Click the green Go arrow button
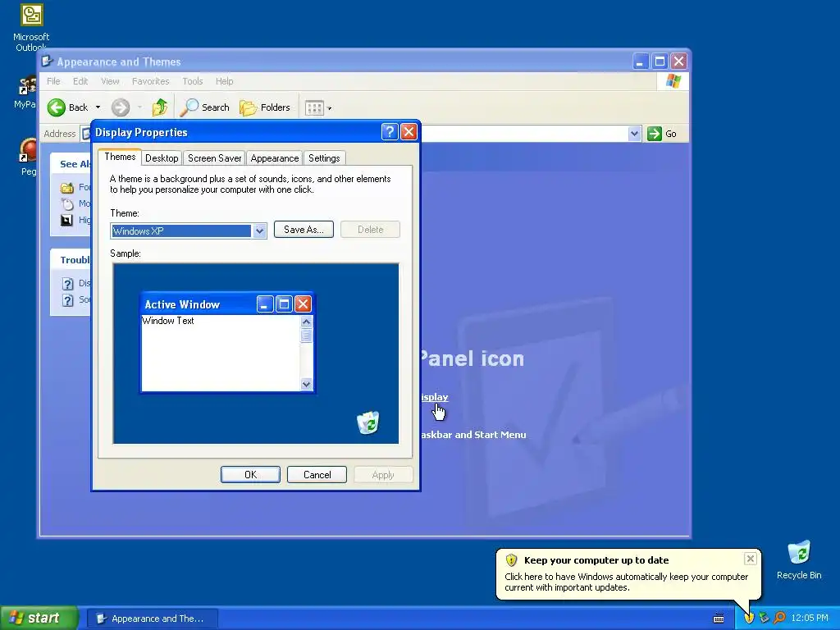This screenshot has height=630, width=840. tap(655, 134)
